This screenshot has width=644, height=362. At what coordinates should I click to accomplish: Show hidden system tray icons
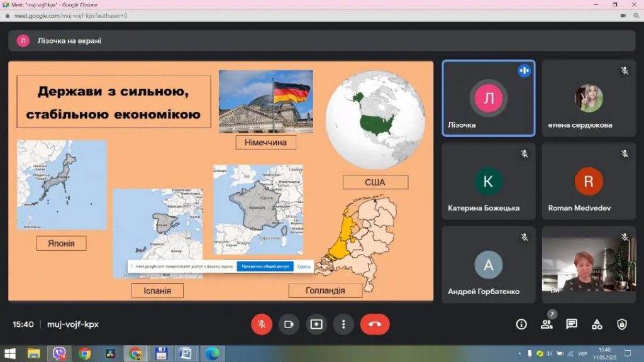[x=519, y=353]
